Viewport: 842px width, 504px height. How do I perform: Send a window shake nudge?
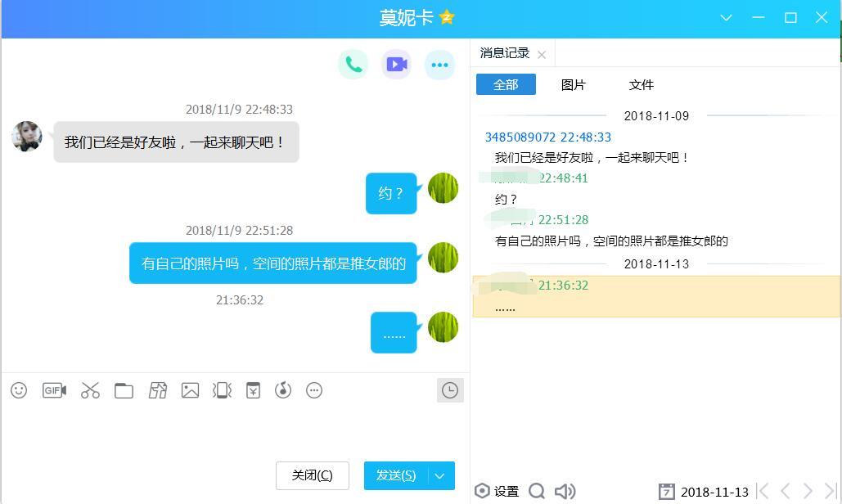click(223, 390)
